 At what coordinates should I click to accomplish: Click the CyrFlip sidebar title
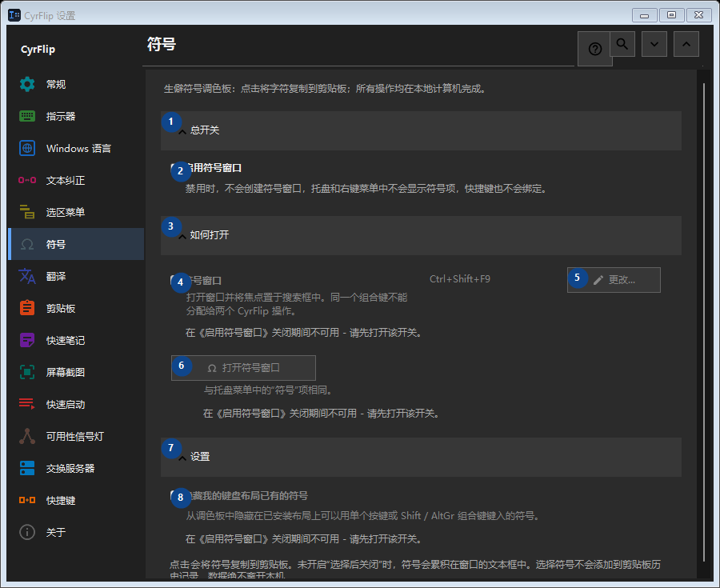[38, 50]
